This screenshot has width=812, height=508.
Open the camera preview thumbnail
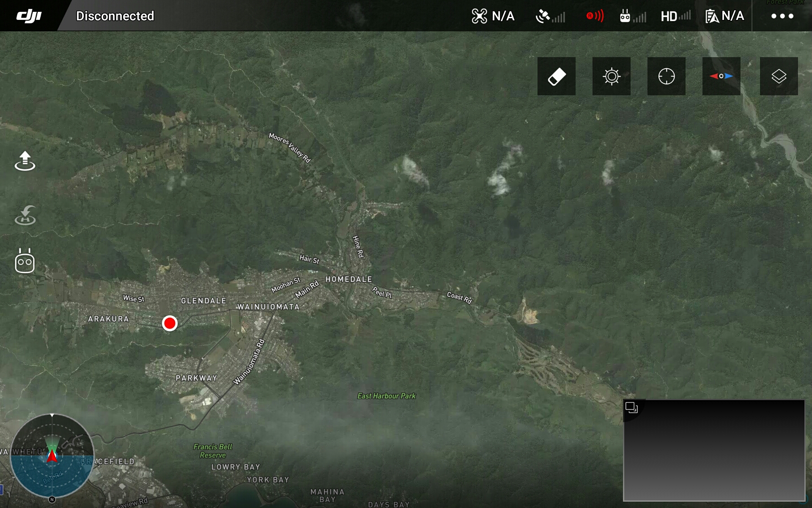pyautogui.click(x=714, y=450)
